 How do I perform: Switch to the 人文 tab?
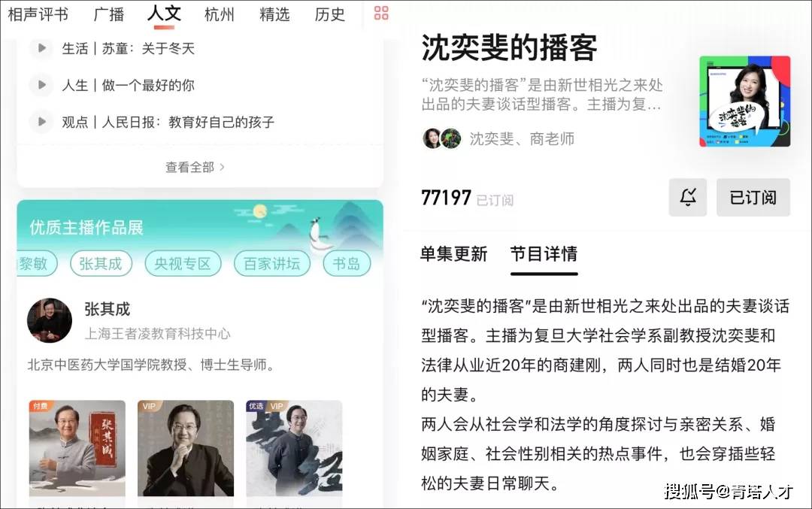pos(164,14)
